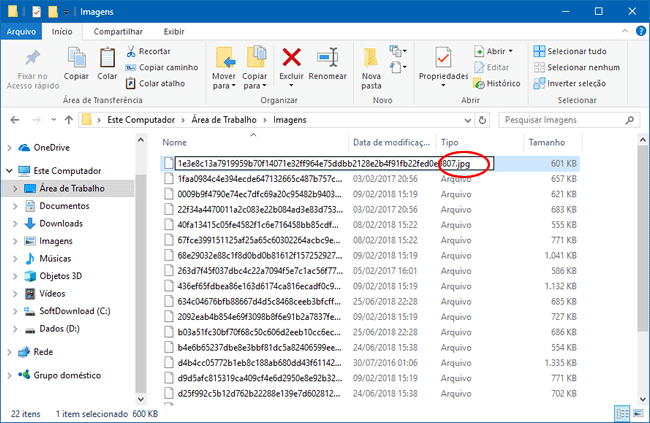
Task: Open the Arquivo menu tab
Action: 21,31
